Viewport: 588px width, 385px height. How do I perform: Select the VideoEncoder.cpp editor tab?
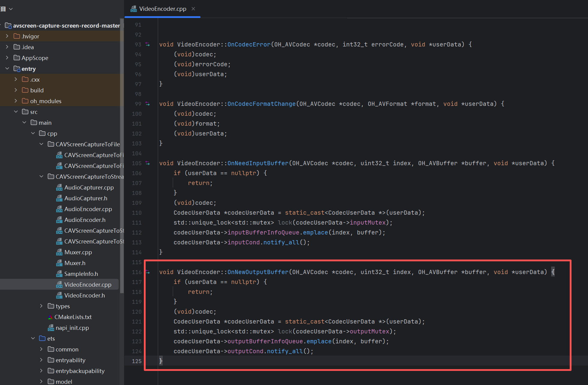[x=162, y=9]
